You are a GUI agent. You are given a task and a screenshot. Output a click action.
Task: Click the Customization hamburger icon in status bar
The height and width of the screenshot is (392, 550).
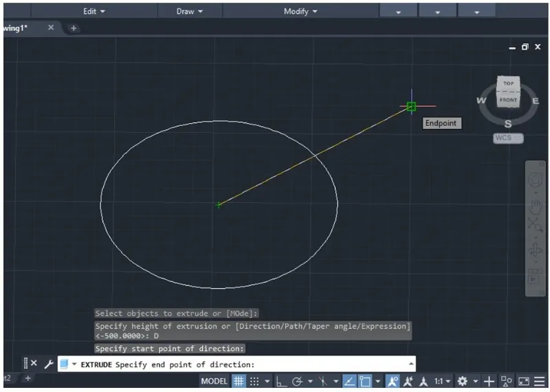[x=541, y=381]
